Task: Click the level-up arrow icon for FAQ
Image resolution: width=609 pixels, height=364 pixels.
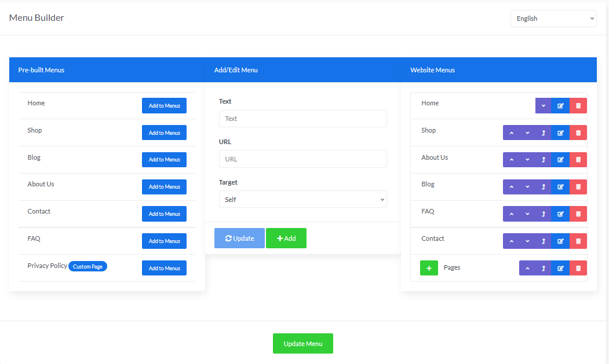Action: (543, 214)
